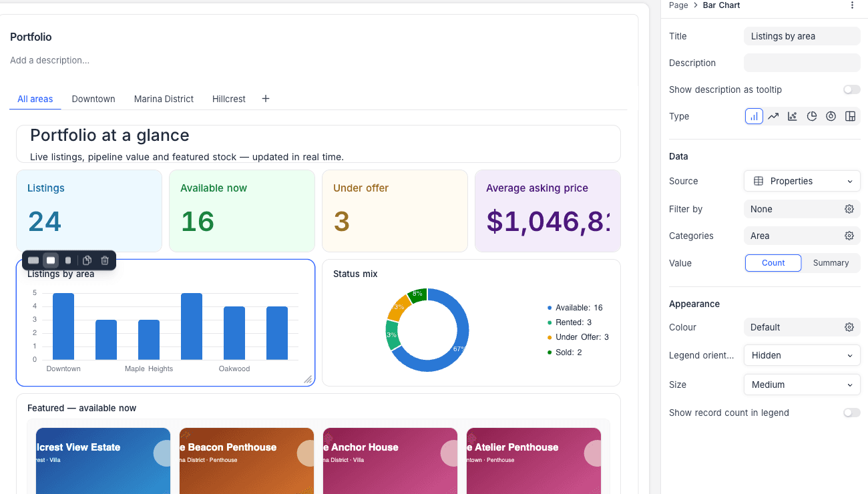Open the Source dropdown showing Properties
This screenshot has height=494, width=868.
(x=802, y=181)
